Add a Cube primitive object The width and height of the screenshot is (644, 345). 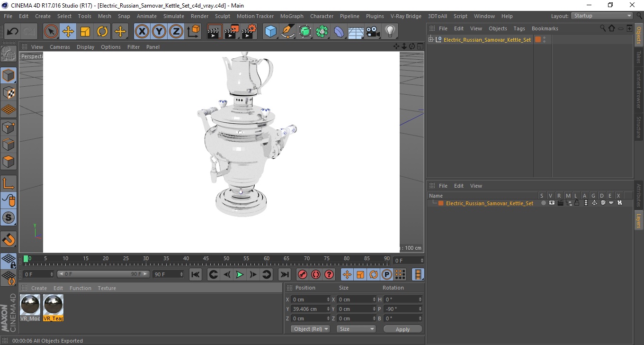[x=271, y=32]
